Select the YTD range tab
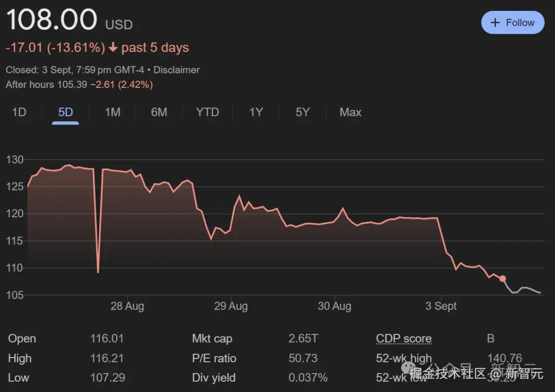This screenshot has height=392, width=555. [x=208, y=112]
